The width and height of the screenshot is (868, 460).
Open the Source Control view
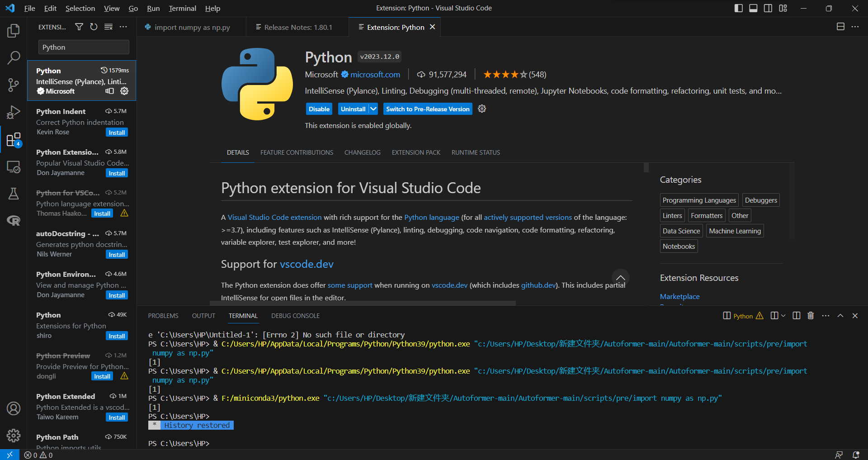point(14,85)
